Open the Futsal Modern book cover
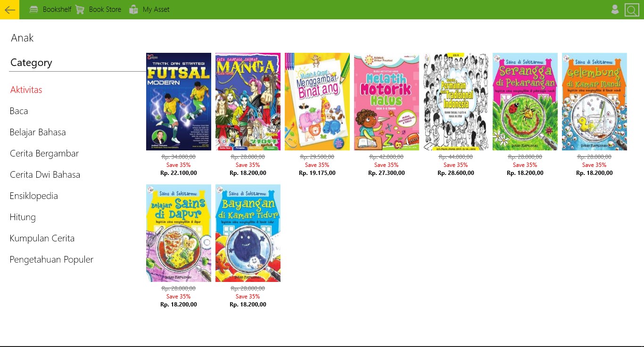The image size is (644, 347). [x=179, y=101]
